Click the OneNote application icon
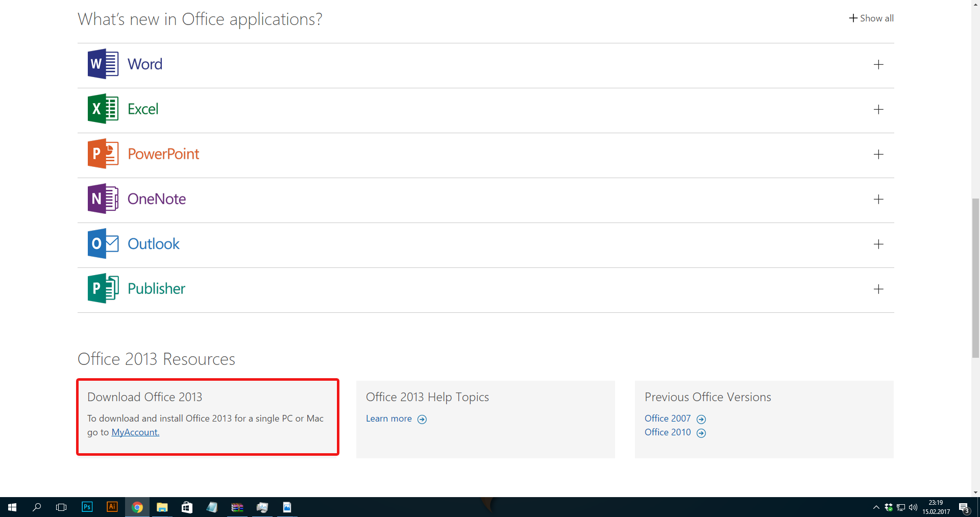980x517 pixels. [103, 199]
